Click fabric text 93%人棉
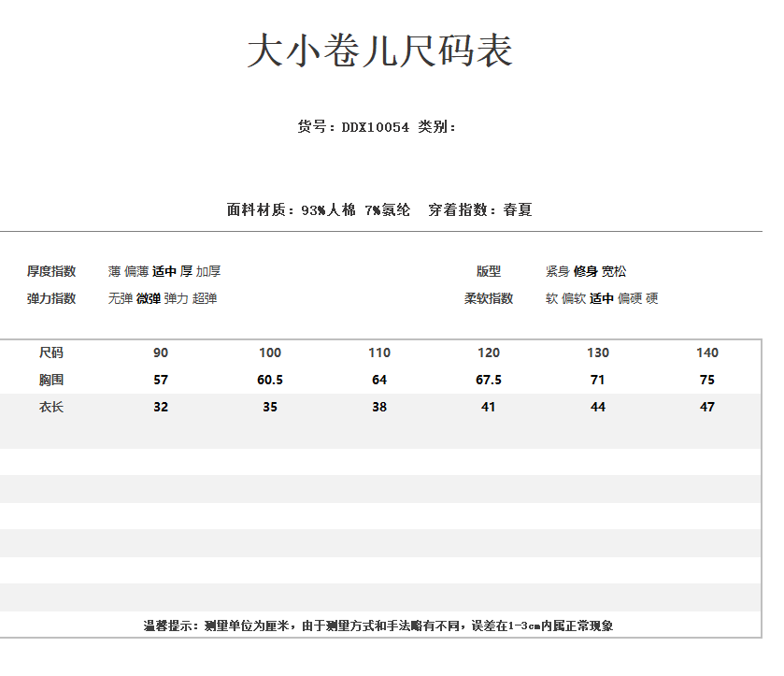The width and height of the screenshot is (784, 676). (x=328, y=209)
